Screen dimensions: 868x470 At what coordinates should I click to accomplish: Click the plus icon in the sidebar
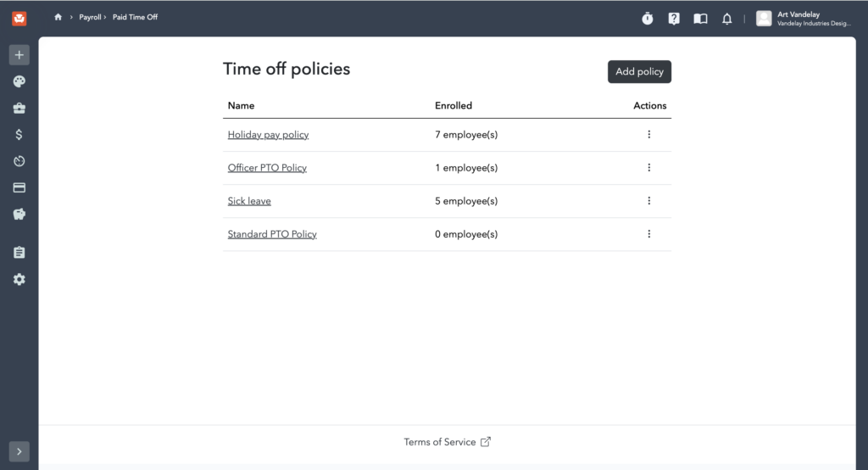[x=19, y=55]
